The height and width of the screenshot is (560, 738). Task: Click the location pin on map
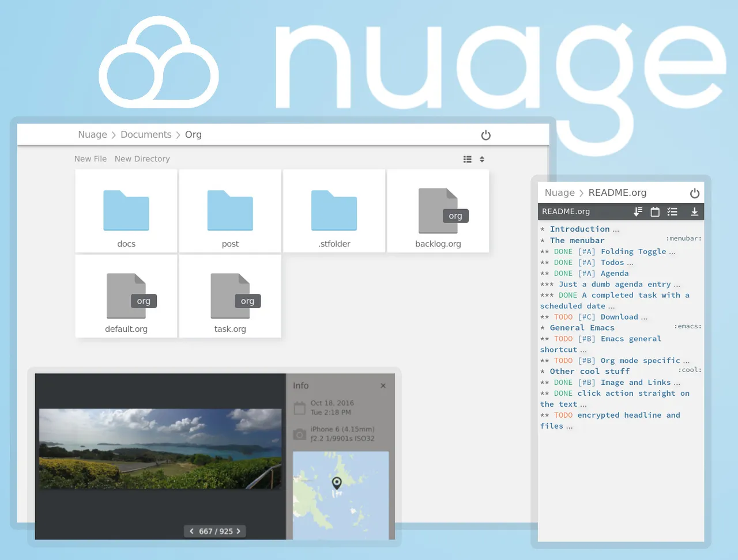click(x=337, y=483)
